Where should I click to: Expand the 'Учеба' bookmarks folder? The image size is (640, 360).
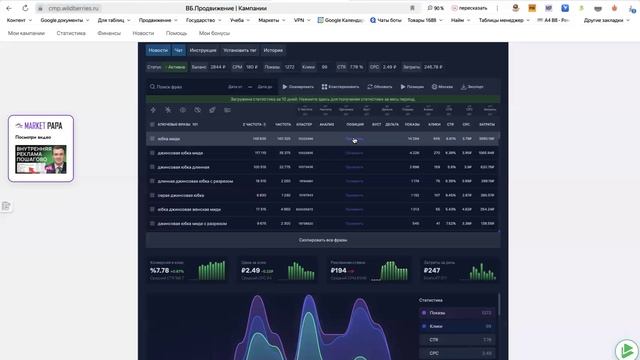240,20
